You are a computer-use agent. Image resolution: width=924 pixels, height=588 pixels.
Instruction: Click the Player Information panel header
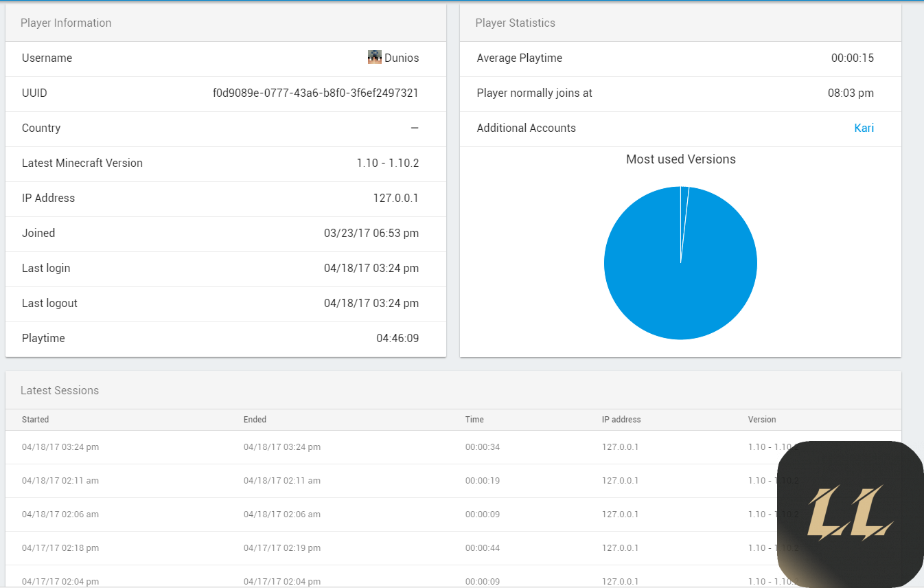tap(66, 23)
